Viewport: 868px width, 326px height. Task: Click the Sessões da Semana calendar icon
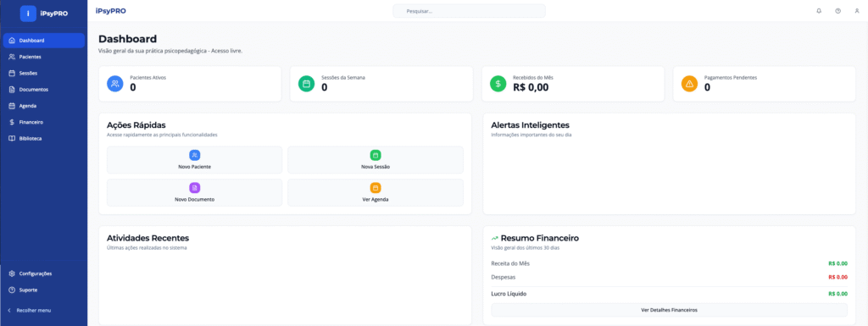click(x=306, y=84)
